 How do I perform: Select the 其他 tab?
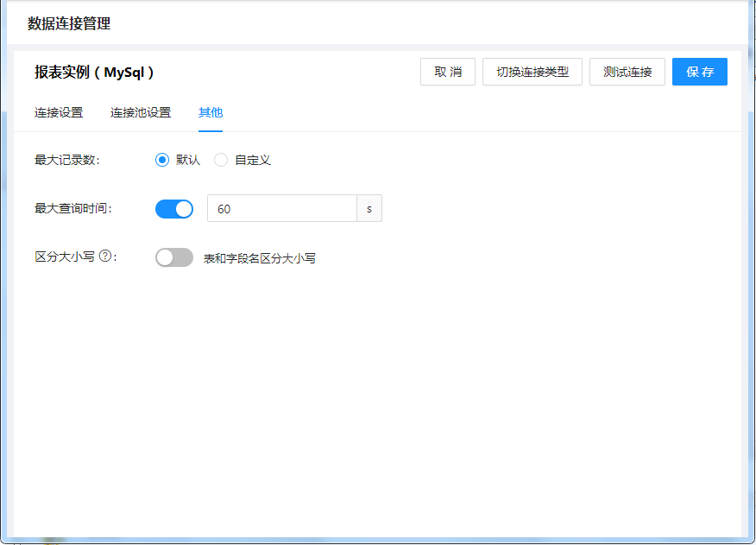tap(211, 113)
